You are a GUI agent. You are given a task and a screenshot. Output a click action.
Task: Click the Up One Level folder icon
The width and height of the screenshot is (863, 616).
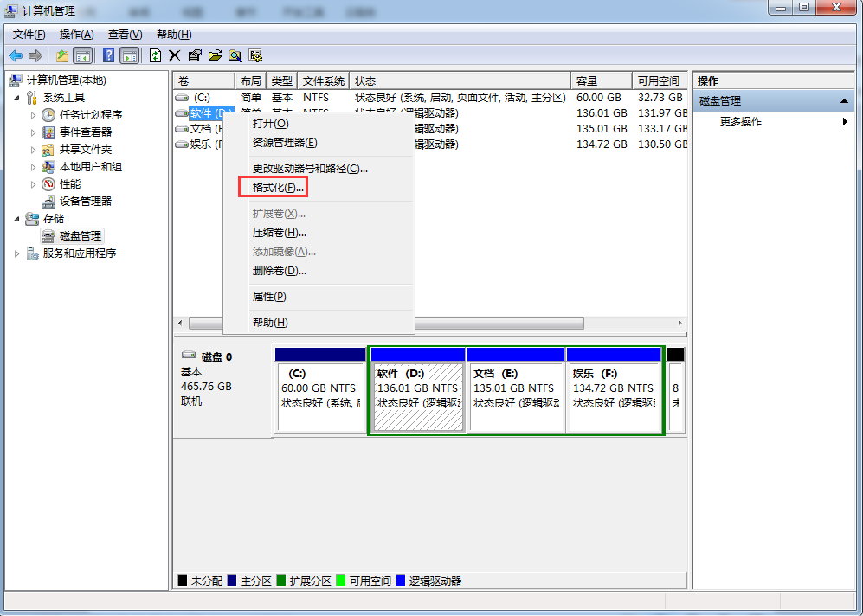(62, 55)
